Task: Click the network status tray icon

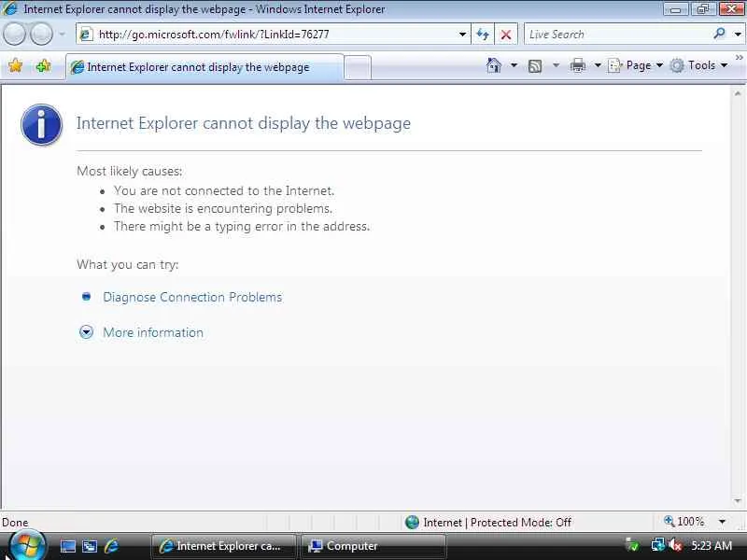Action: point(658,545)
